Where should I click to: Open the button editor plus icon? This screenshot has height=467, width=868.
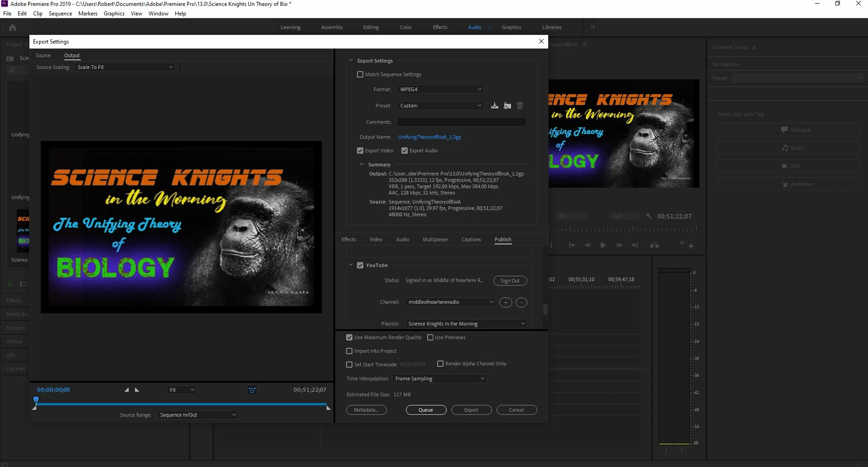pos(691,246)
